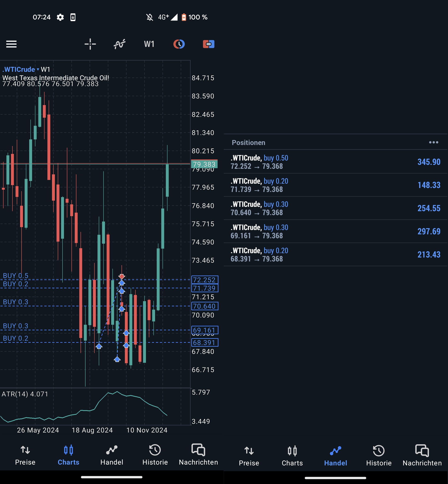Open the indicators chart icon
Image resolution: width=448 pixels, height=484 pixels.
click(x=119, y=44)
